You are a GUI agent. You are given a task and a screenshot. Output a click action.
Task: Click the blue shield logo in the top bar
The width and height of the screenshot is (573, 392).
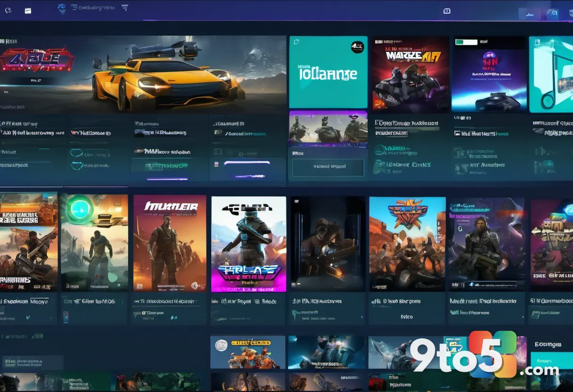click(61, 9)
